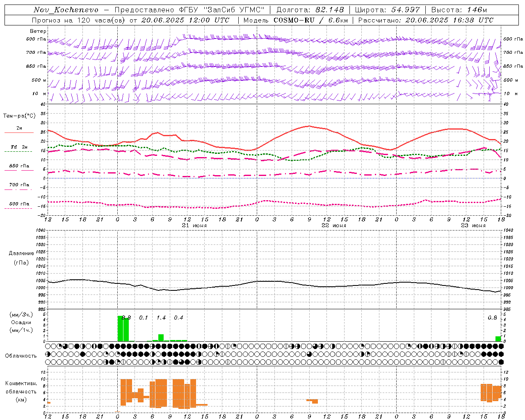This screenshot has height=420, width=525.
Task: Click the Высота: 146м value
Action: 459,10
